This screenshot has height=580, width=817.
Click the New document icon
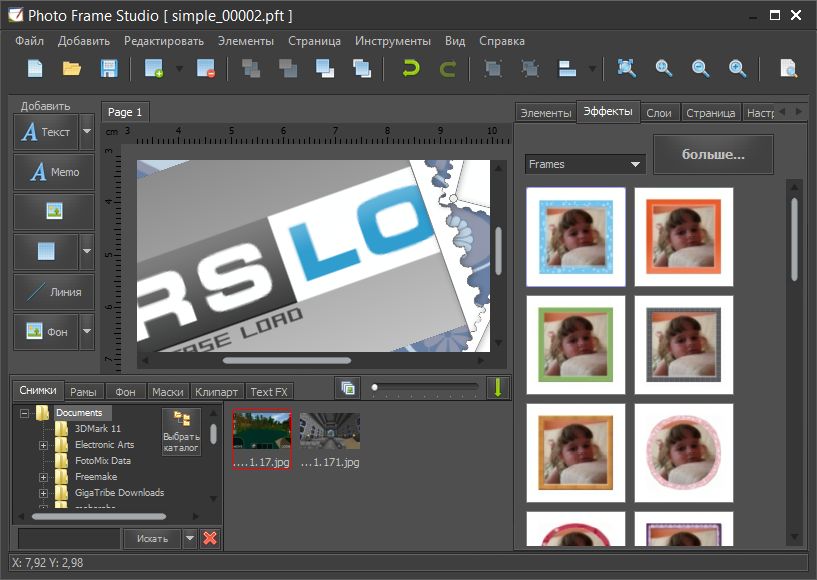(35, 69)
